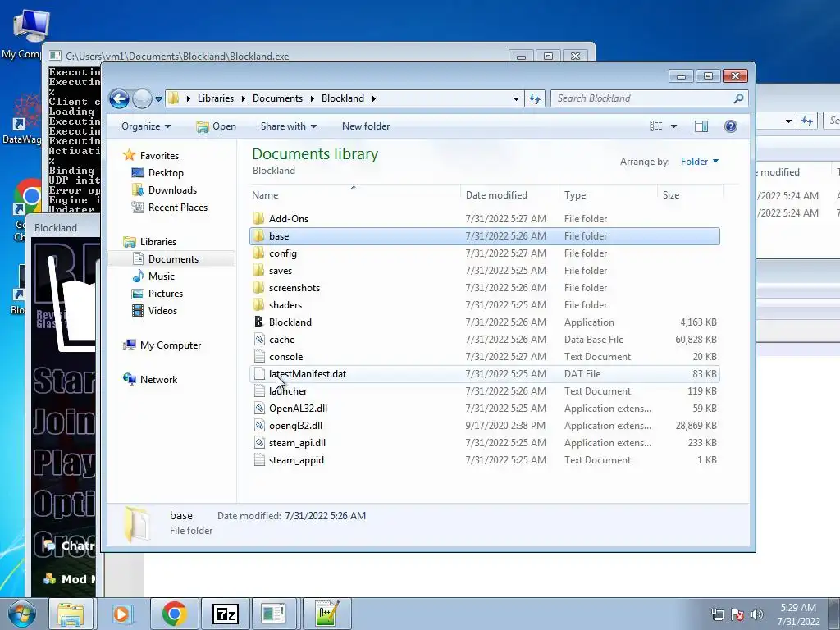
Task: Open the Windows Start menu
Action: pyautogui.click(x=21, y=614)
